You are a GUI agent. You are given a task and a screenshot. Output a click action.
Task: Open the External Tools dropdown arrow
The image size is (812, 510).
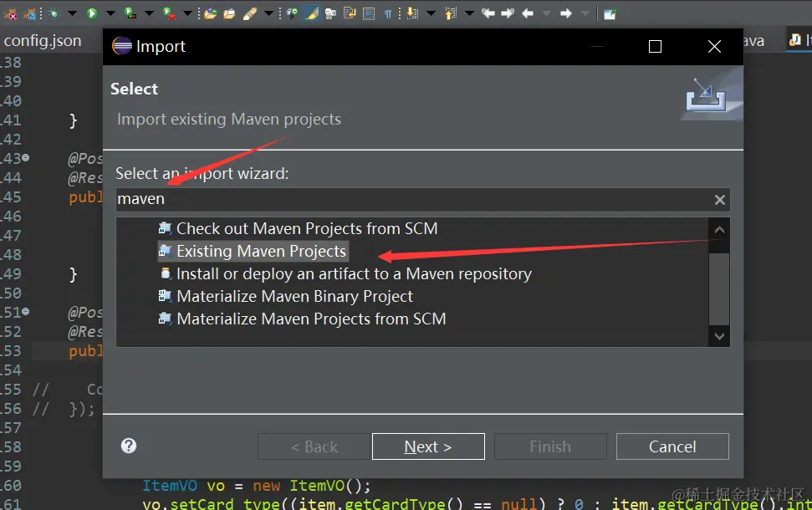point(187,13)
